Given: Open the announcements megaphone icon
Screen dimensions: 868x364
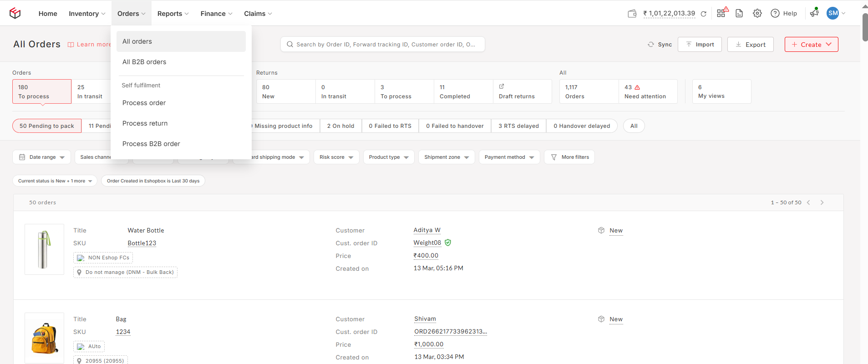Looking at the screenshot, I should pyautogui.click(x=814, y=13).
